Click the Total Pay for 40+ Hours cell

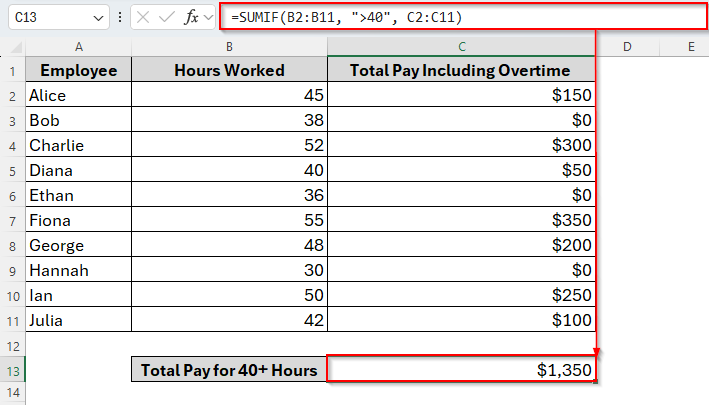tap(229, 370)
